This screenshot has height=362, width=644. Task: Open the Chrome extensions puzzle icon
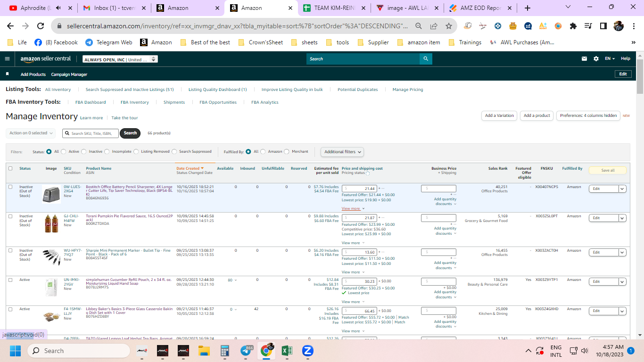click(573, 26)
